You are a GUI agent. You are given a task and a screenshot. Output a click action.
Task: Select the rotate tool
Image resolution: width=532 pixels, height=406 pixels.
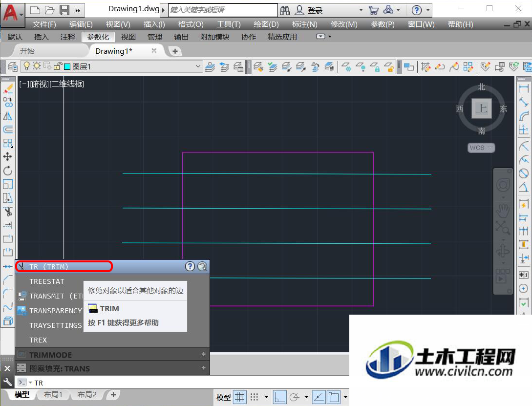click(8, 171)
